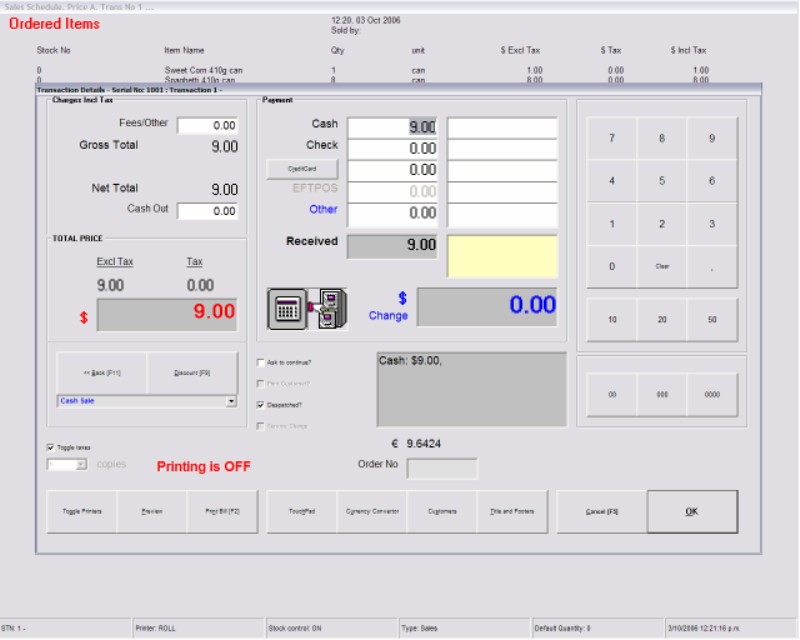Click the yellow notes box beside Received
The height and width of the screenshot is (640, 800).
coord(501,256)
